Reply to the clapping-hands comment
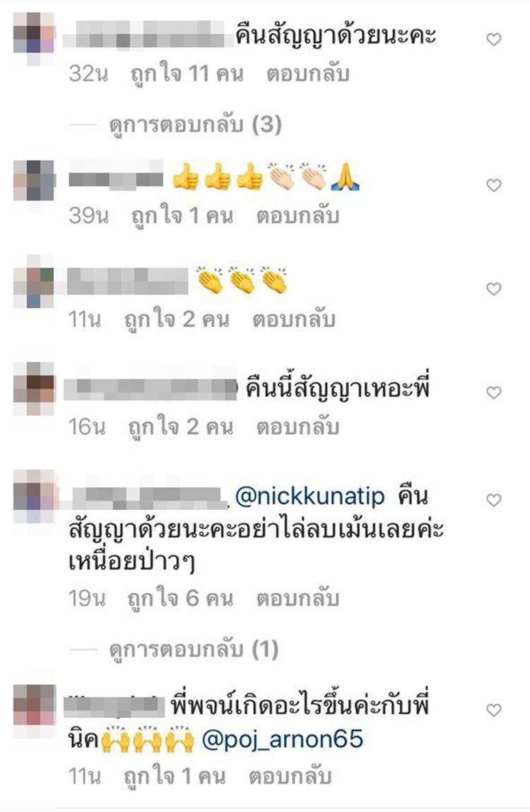 [x=294, y=320]
